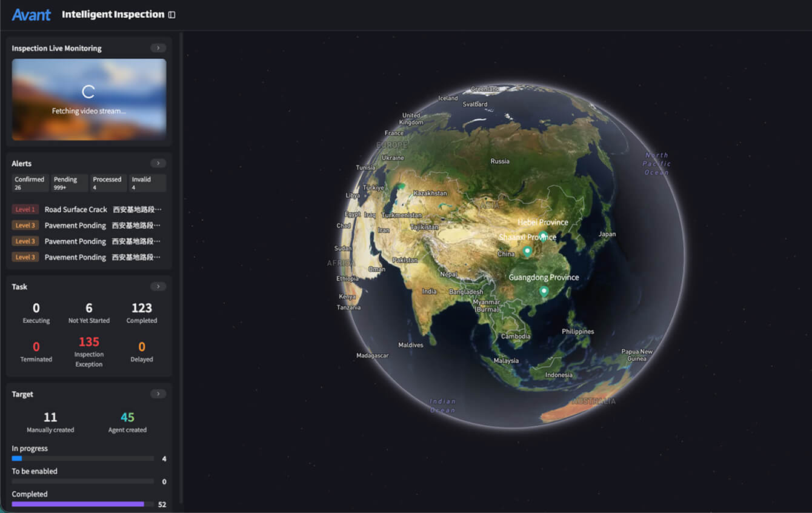Click the blue In progress bar

[x=17, y=458]
